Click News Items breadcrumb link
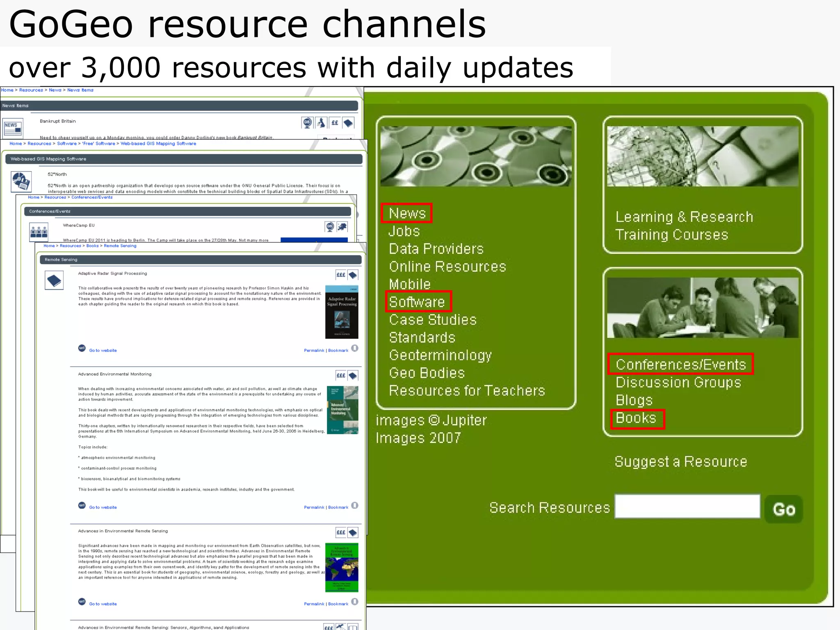Screen dimensions: 840x630 click(x=80, y=90)
